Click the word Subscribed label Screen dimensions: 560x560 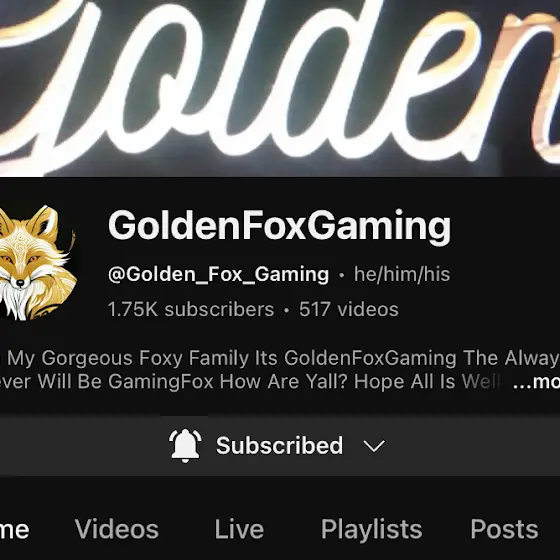(x=279, y=446)
